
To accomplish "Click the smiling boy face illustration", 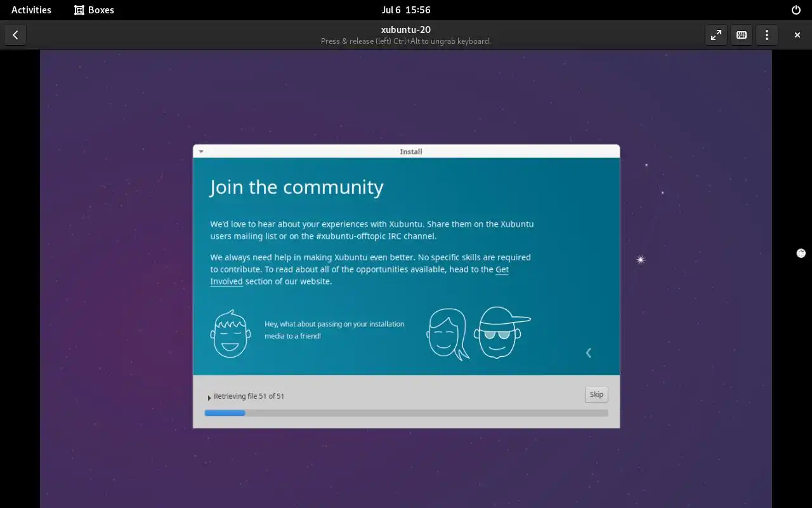I will tap(230, 334).
